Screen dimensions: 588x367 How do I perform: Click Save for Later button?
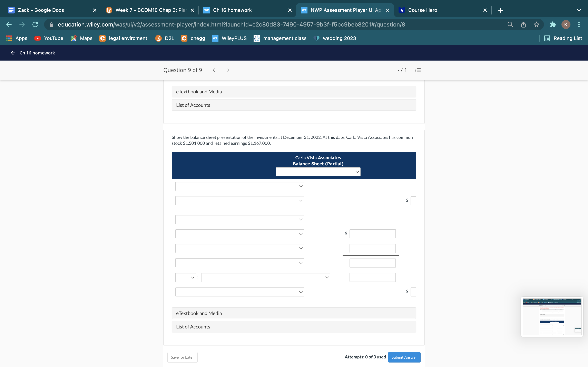pos(182,357)
